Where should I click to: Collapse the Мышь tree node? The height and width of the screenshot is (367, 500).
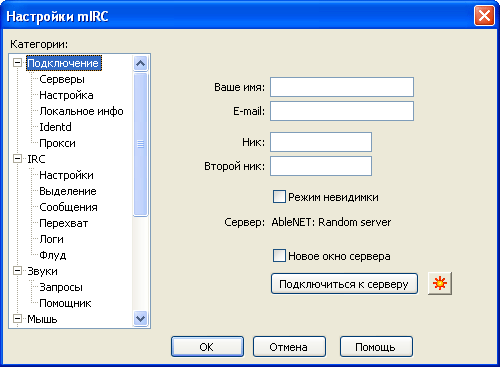coord(18,319)
